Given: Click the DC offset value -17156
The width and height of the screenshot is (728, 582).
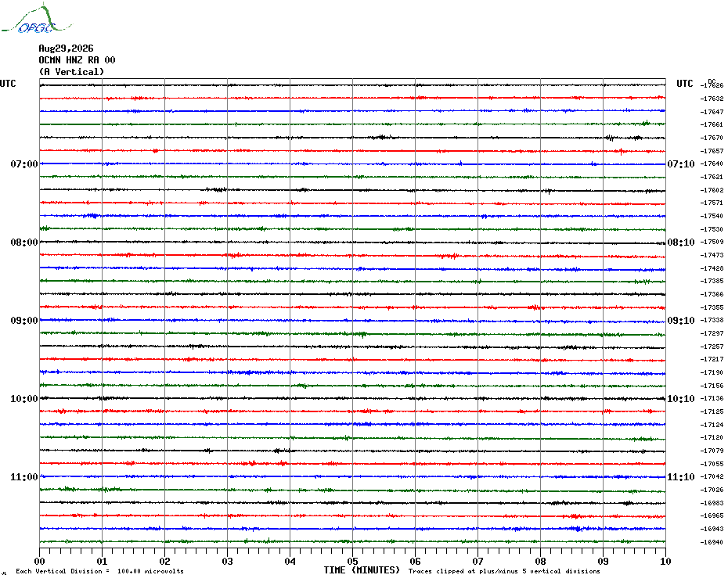Looking at the screenshot, I should (712, 386).
